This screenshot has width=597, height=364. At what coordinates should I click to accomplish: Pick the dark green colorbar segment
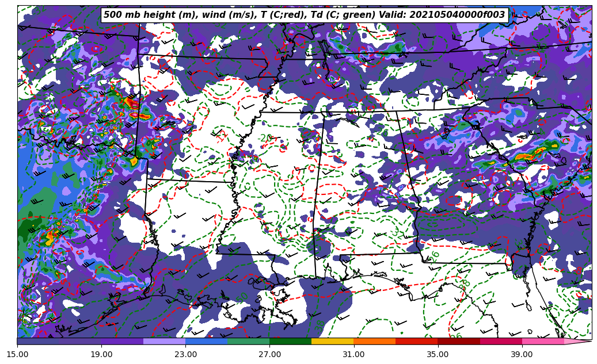290,342
